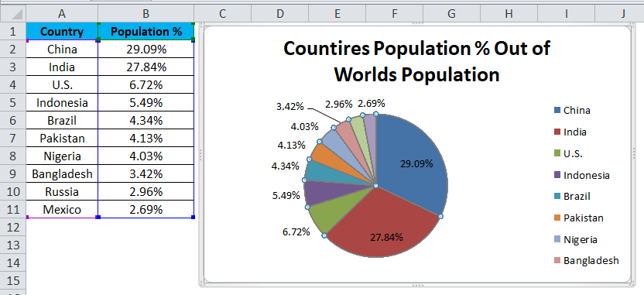This screenshot has height=295, width=644.
Task: Select the China legend entry
Action: pos(572,110)
